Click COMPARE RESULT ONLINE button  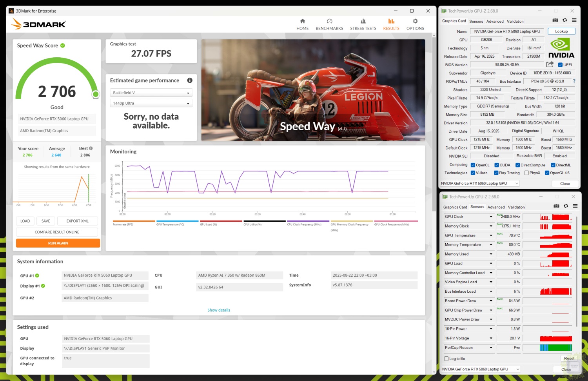pos(57,232)
